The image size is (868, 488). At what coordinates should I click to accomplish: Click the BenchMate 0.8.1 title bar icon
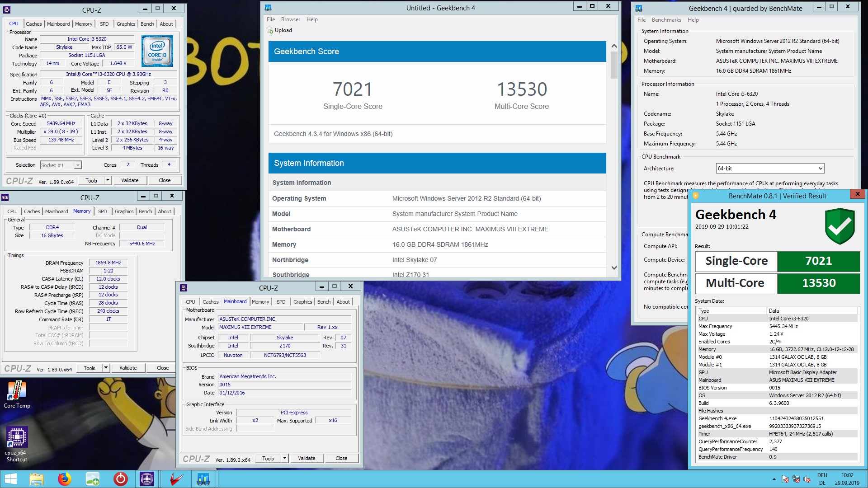tap(696, 196)
